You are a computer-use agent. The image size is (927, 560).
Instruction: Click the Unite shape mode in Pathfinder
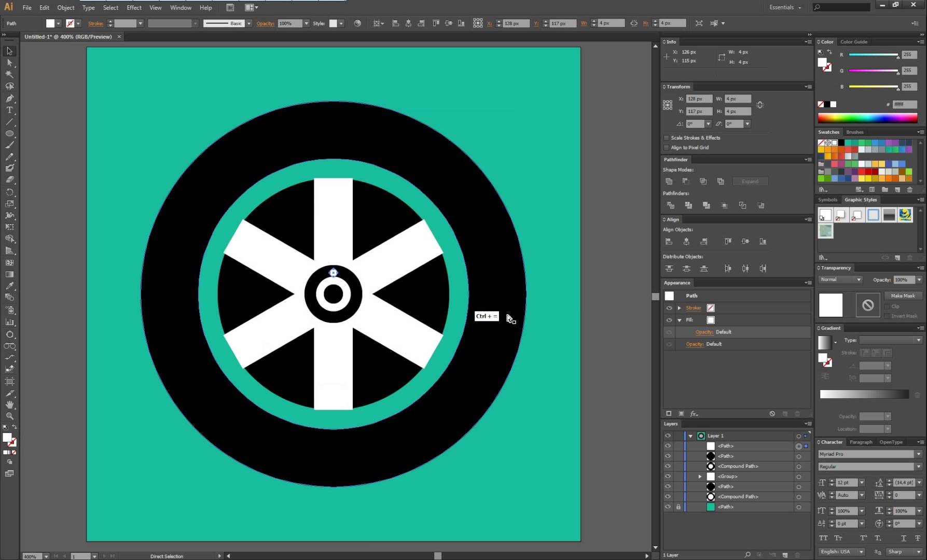click(x=669, y=181)
